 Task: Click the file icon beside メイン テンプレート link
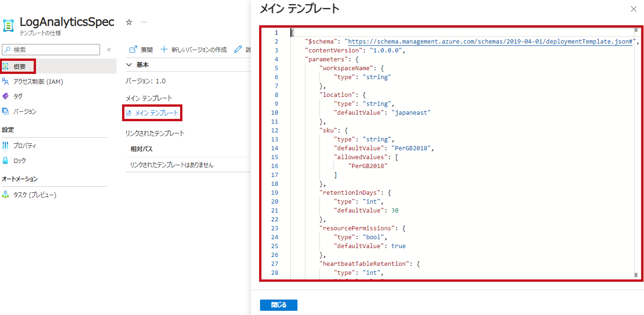click(x=129, y=113)
